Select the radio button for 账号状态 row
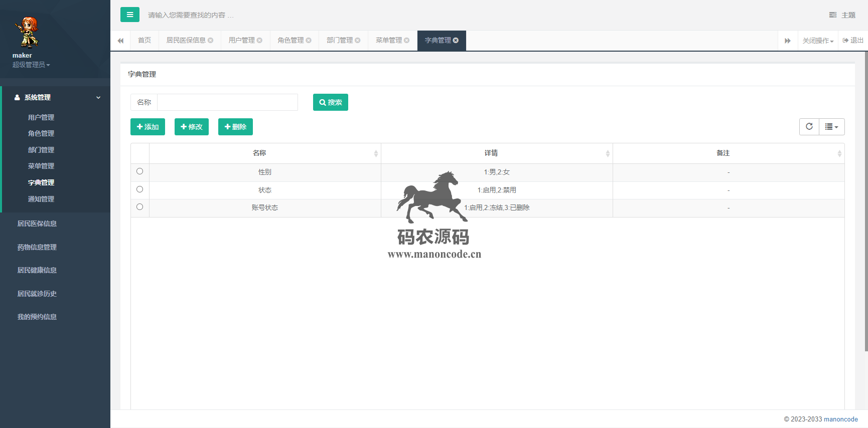 (139, 207)
